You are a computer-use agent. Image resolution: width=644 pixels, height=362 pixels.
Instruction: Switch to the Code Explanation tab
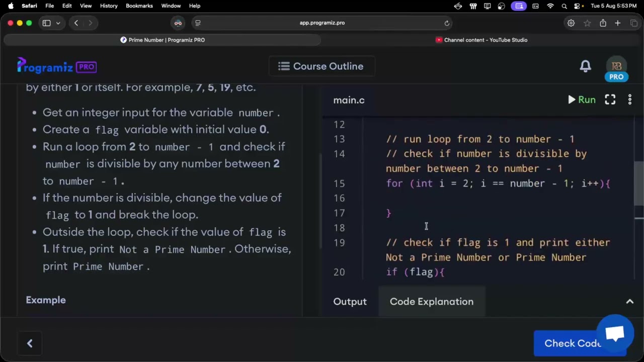[432, 302]
